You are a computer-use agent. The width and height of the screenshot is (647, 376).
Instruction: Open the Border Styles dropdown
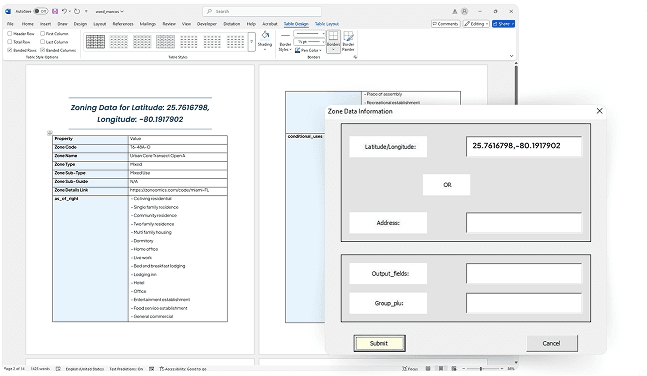(290, 50)
